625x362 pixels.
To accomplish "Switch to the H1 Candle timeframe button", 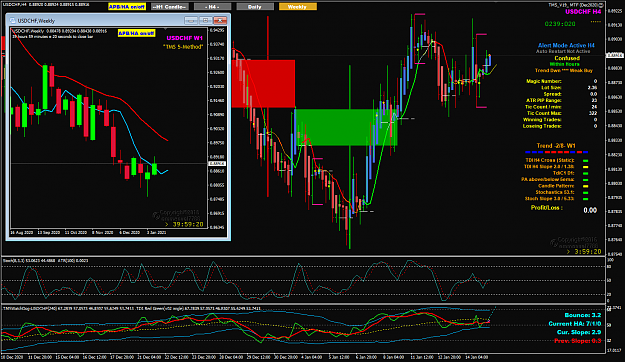I will [170, 7].
